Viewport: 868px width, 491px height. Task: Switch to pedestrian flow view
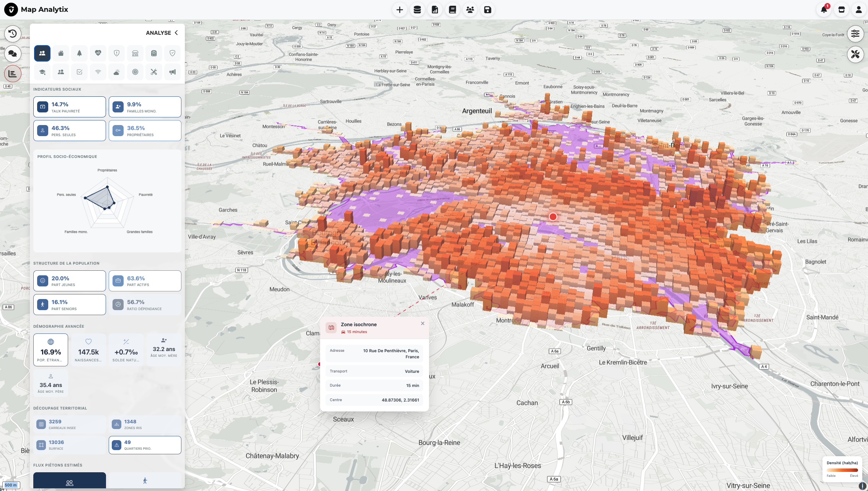coord(145,480)
